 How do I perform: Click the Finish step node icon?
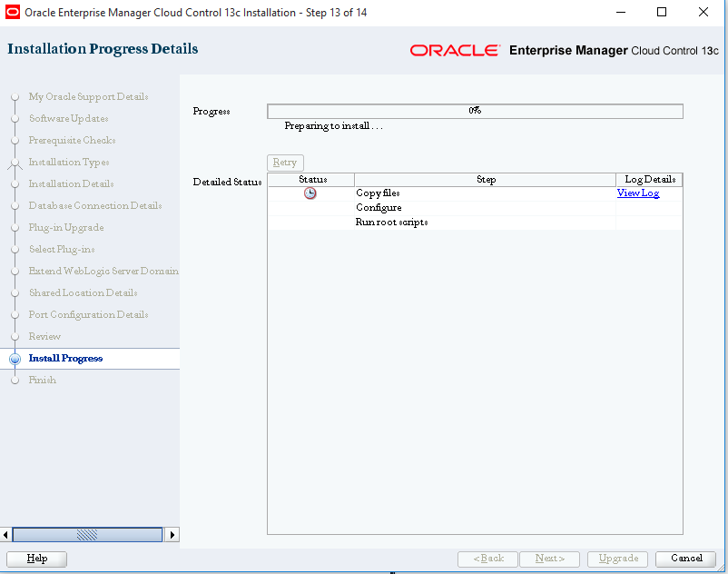pos(15,380)
